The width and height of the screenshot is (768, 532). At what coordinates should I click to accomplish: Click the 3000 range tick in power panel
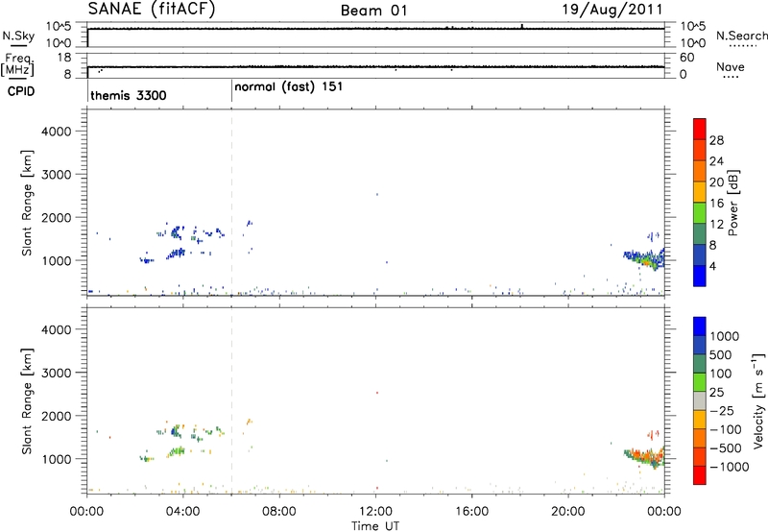(57, 175)
